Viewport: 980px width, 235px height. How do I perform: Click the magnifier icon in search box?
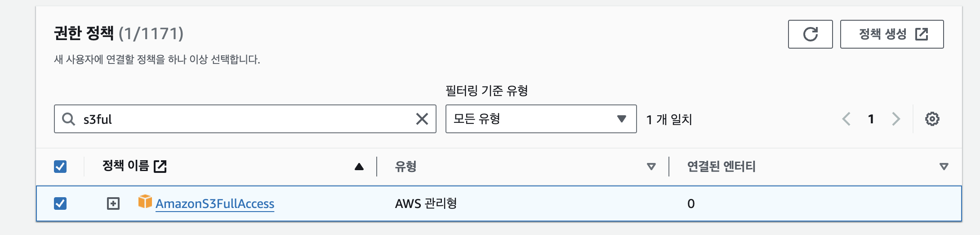pyautogui.click(x=68, y=119)
